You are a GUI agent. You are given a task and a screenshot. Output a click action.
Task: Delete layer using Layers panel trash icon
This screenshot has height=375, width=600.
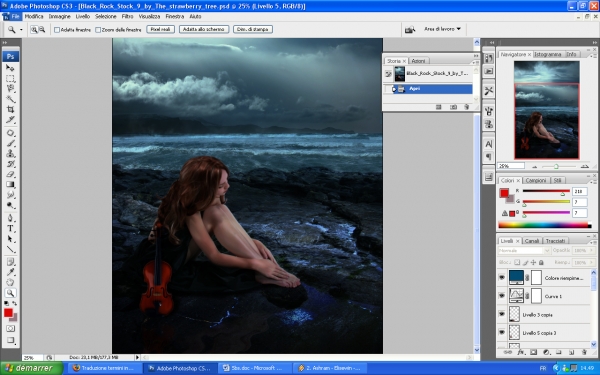(584, 352)
